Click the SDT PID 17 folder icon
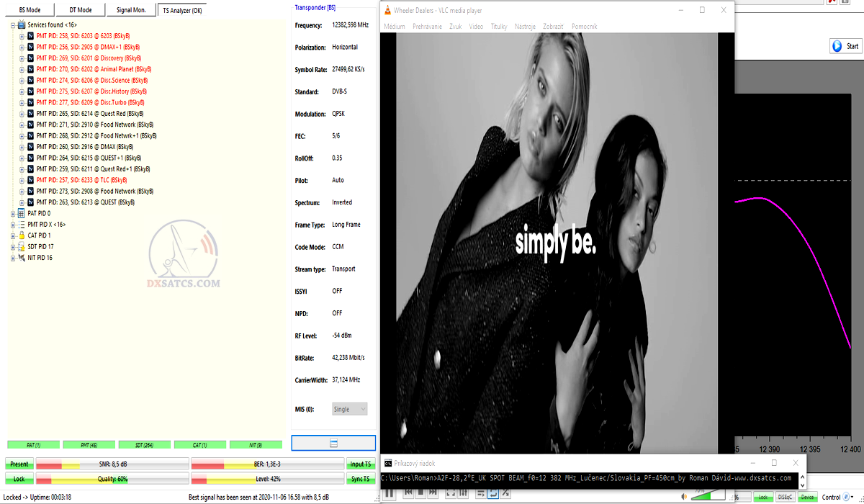 [x=21, y=246]
